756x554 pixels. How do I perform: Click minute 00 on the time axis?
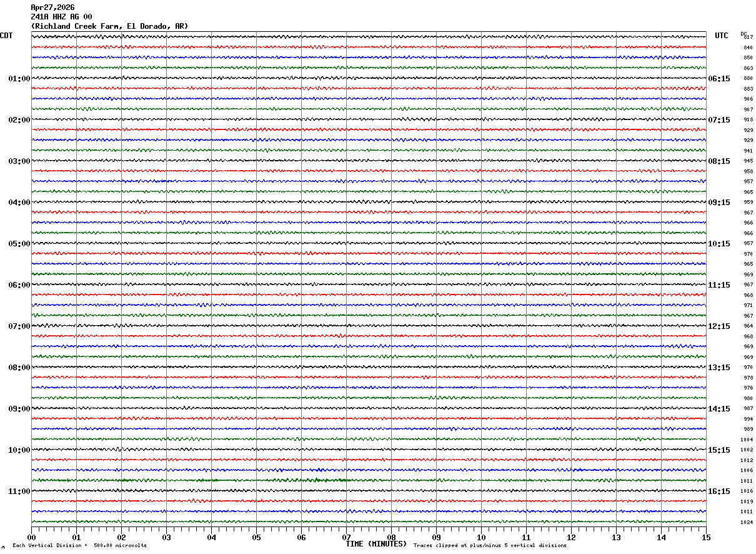click(x=31, y=537)
